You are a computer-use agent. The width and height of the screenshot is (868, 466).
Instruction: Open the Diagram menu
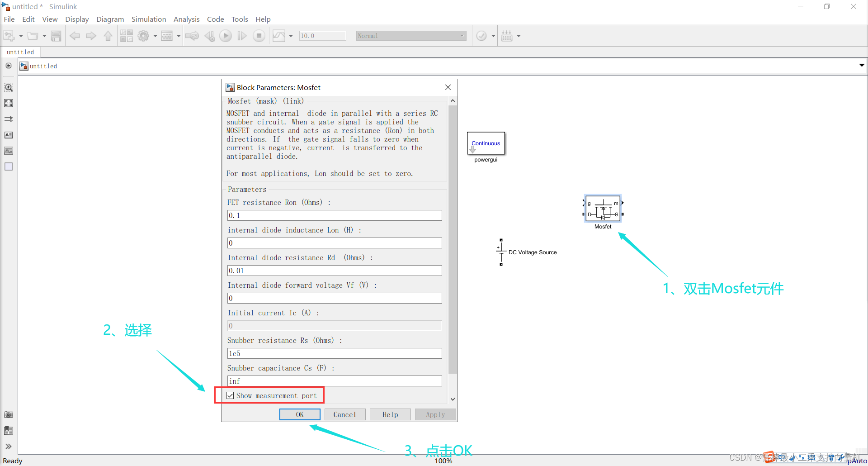coord(110,19)
